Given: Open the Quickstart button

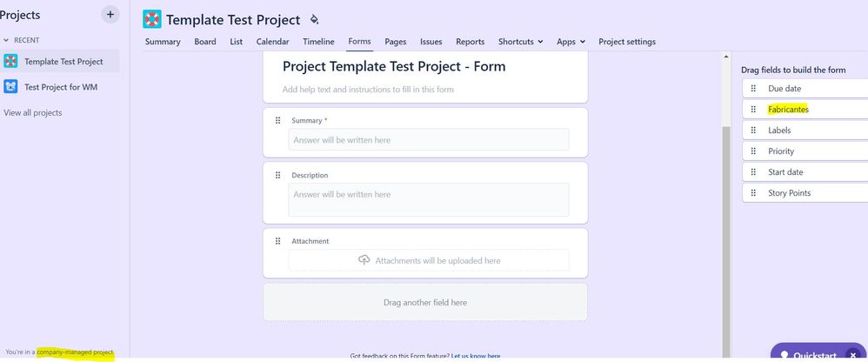Looking at the screenshot, I should point(810,355).
